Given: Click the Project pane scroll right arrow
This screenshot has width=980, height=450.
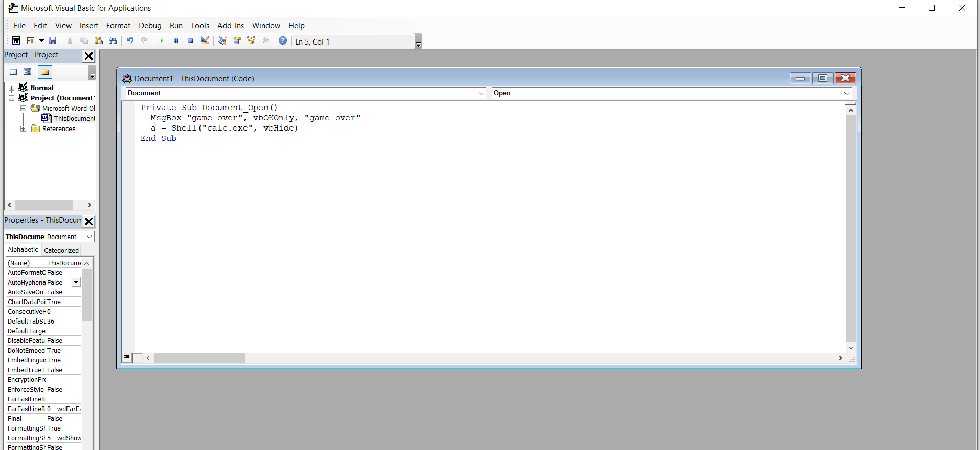Looking at the screenshot, I should 89,205.
